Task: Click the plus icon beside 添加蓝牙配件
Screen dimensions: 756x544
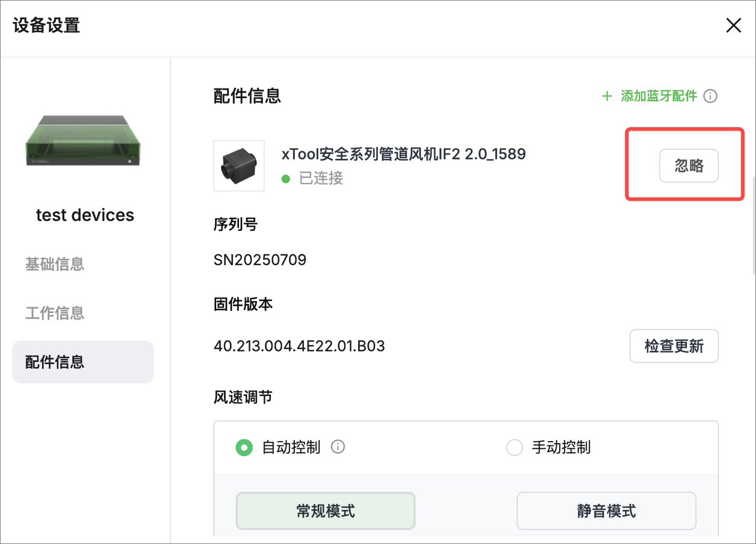Action: (x=607, y=96)
